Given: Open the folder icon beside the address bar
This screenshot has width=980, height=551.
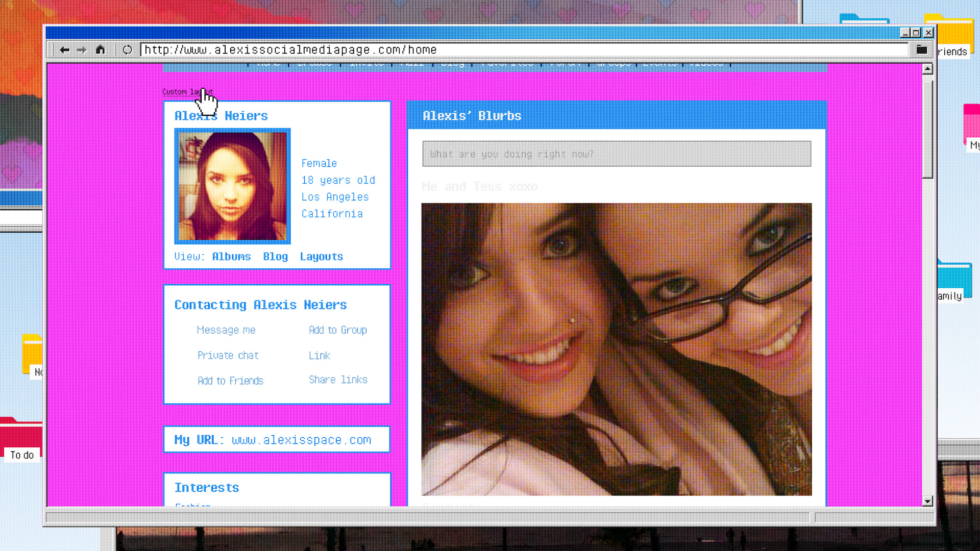Looking at the screenshot, I should (921, 50).
